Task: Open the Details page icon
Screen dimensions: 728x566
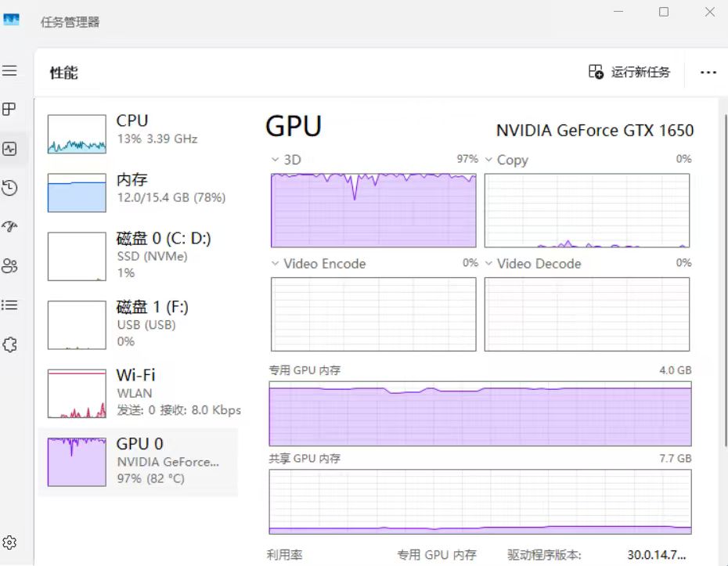Action: [9, 305]
